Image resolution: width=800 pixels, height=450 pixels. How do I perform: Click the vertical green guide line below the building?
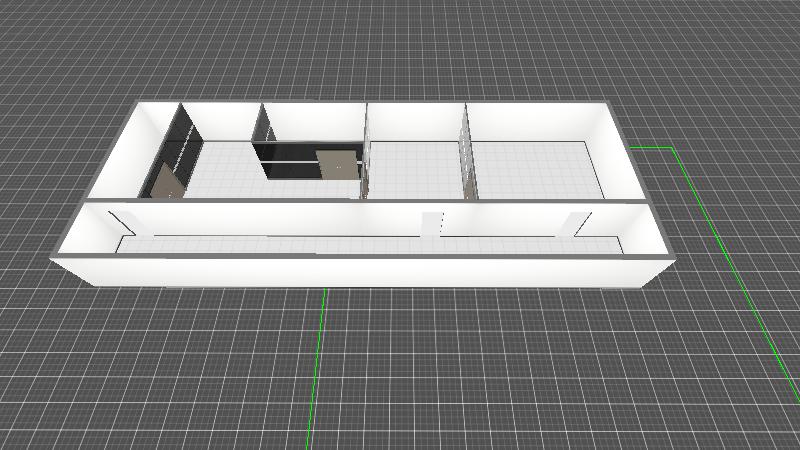(x=318, y=370)
